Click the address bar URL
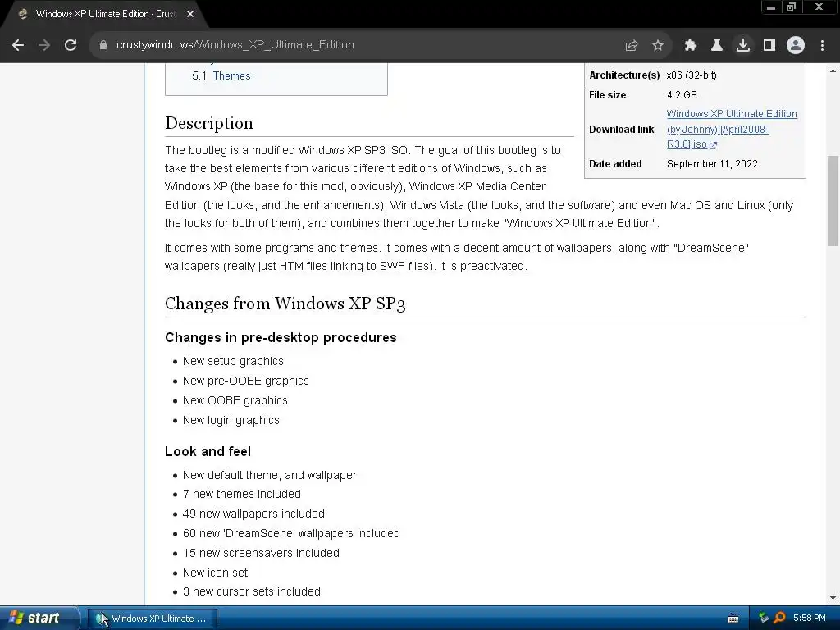840x630 pixels. pos(235,45)
